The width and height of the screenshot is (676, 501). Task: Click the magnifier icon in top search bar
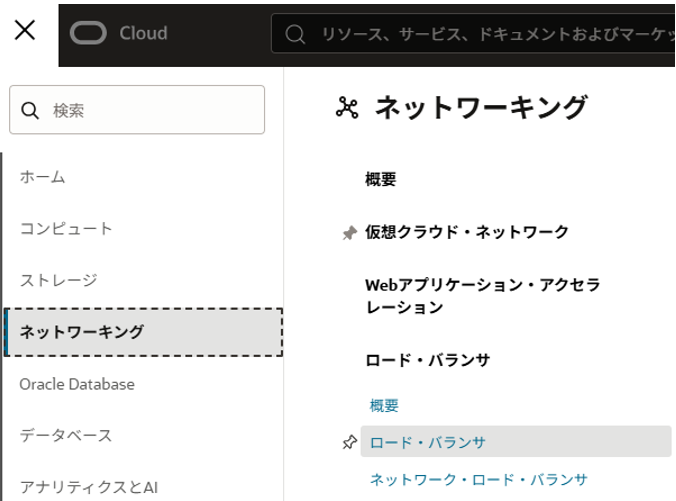[295, 34]
